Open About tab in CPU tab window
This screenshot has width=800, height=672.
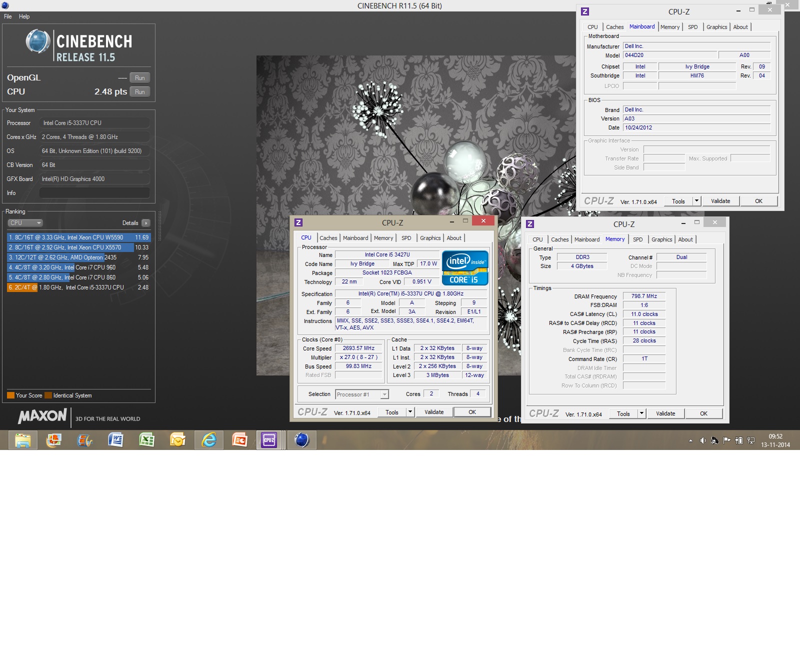454,238
